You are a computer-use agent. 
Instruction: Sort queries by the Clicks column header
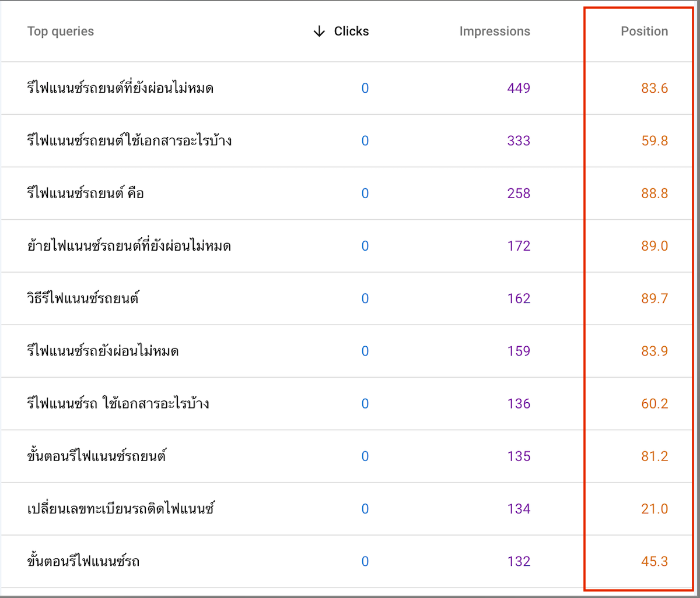[x=351, y=31]
